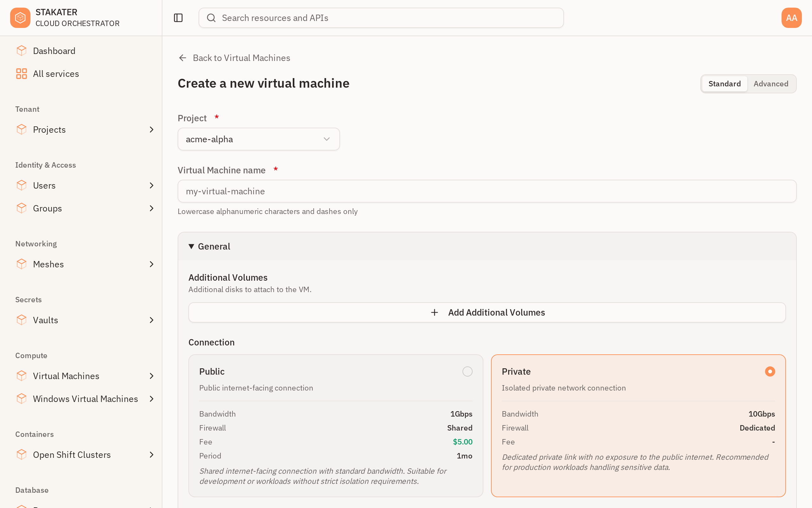
Task: Click the $5.00 fee value
Action: click(462, 442)
